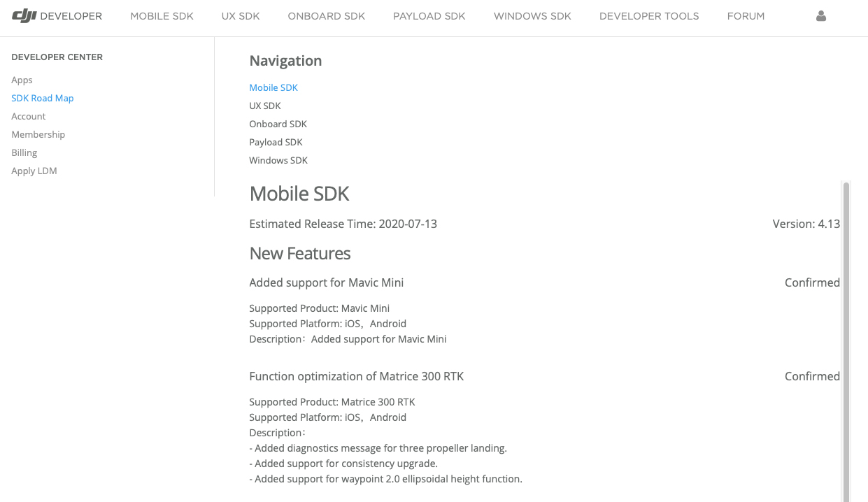Click 'Supported Product: Matrice 300 RTK' line
The image size is (868, 502).
click(x=332, y=402)
